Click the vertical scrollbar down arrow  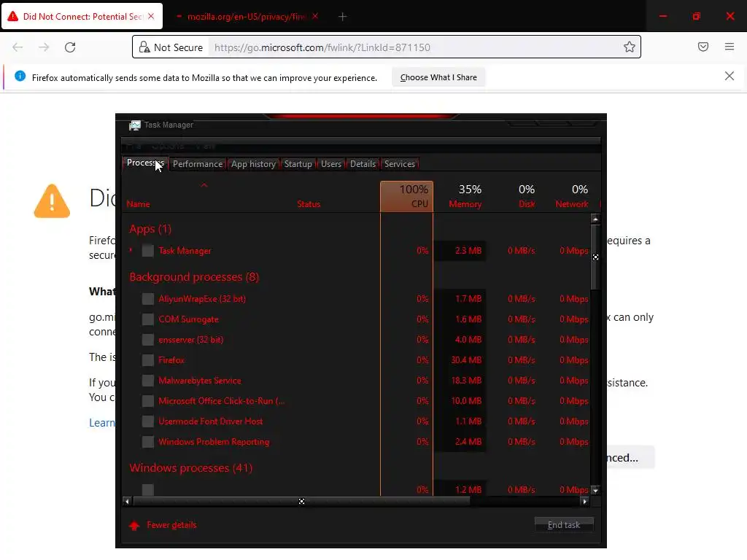click(x=595, y=490)
